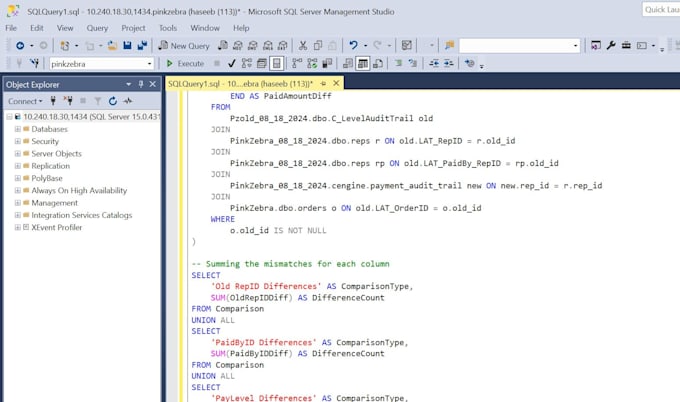Viewport: 680px width, 402px height.
Task: Open the Project menu
Action: click(x=133, y=28)
